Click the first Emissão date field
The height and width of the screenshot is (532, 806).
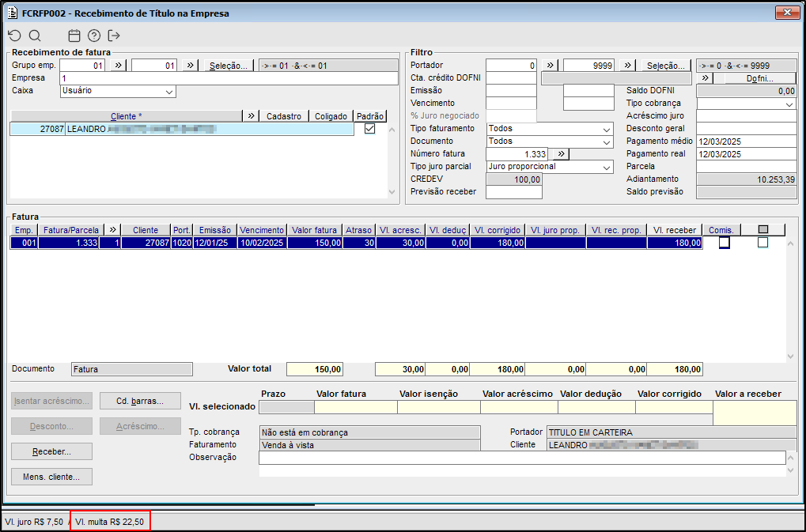[511, 90]
